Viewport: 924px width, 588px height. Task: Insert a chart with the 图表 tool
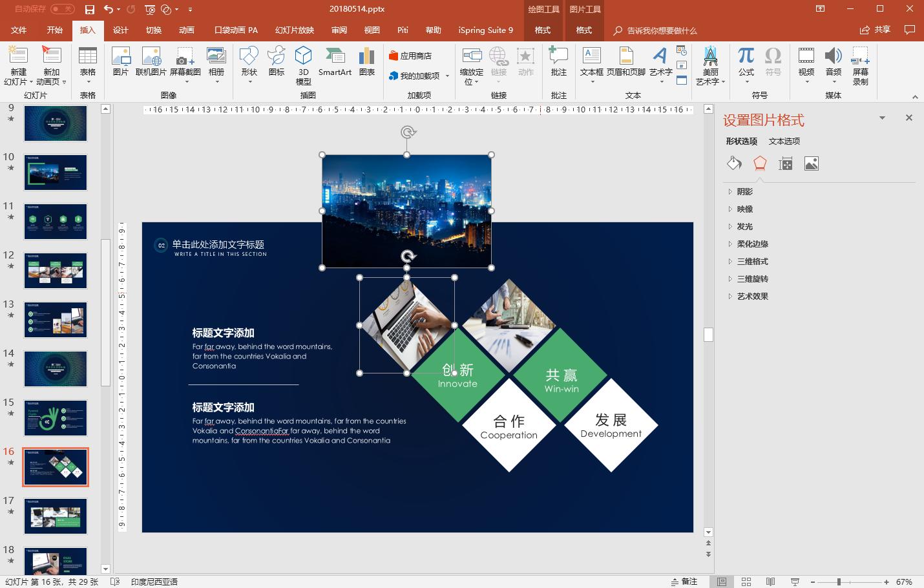point(366,65)
